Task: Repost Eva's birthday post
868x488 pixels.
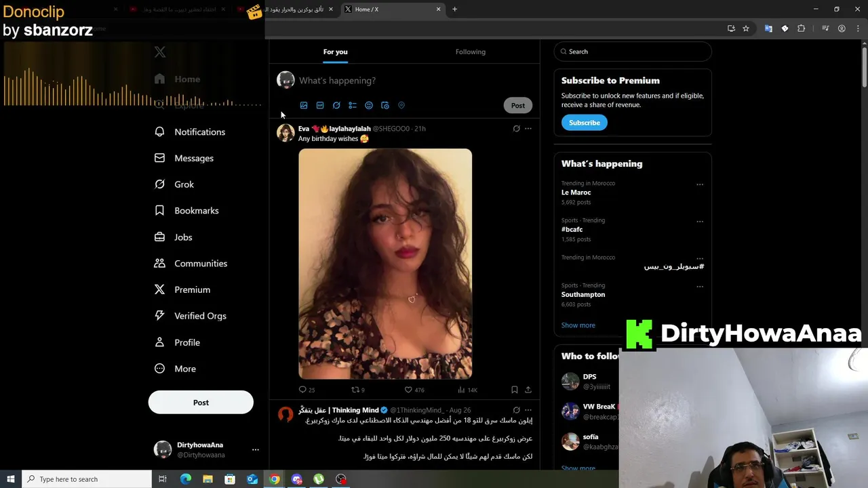Action: [x=358, y=390]
